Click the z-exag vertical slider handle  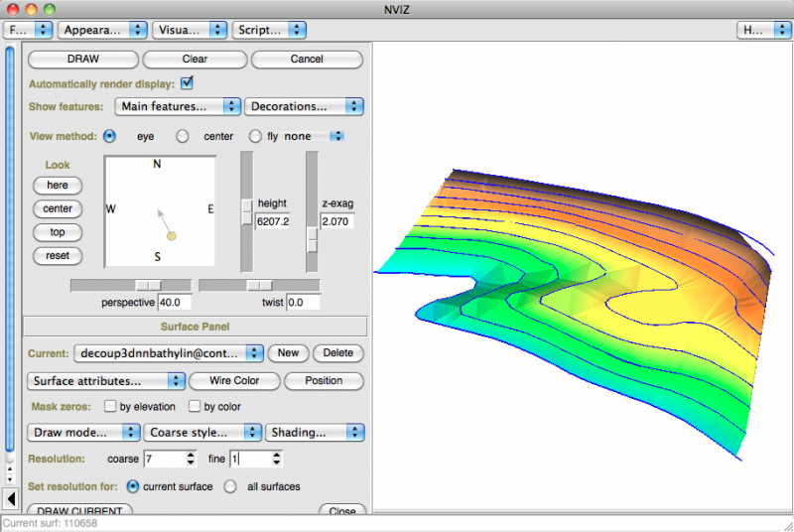(312, 240)
